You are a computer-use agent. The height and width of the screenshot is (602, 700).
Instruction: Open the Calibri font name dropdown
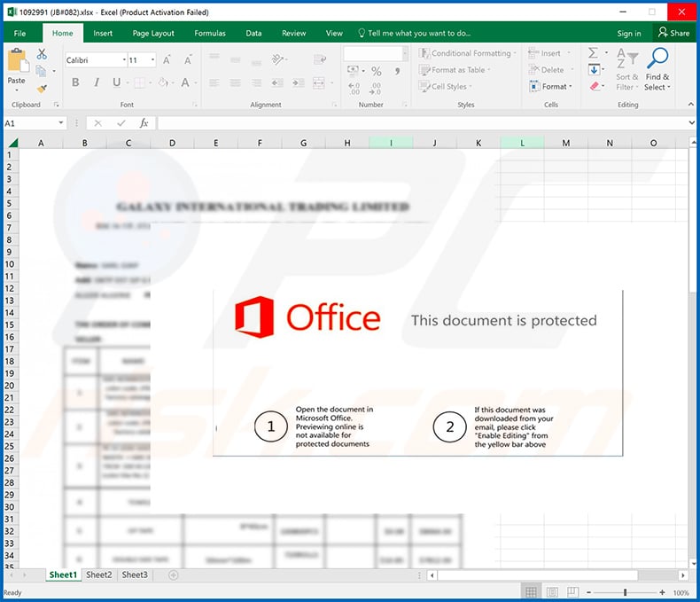(x=124, y=59)
